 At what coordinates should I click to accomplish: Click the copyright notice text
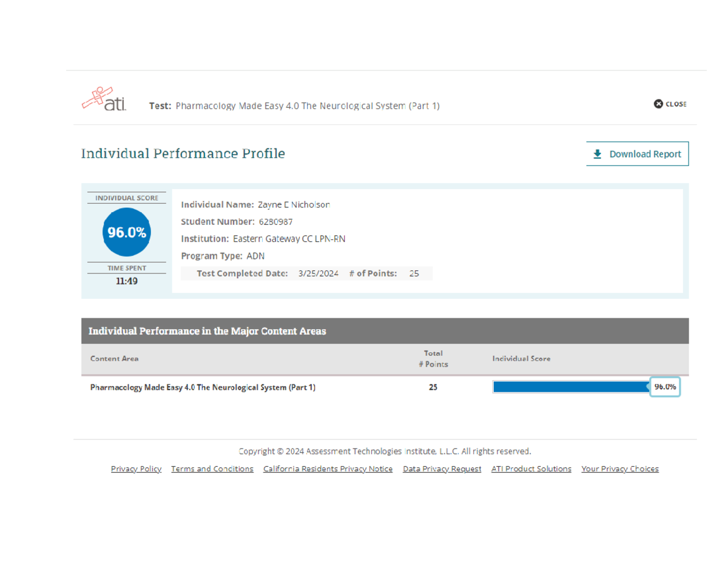[385, 451]
